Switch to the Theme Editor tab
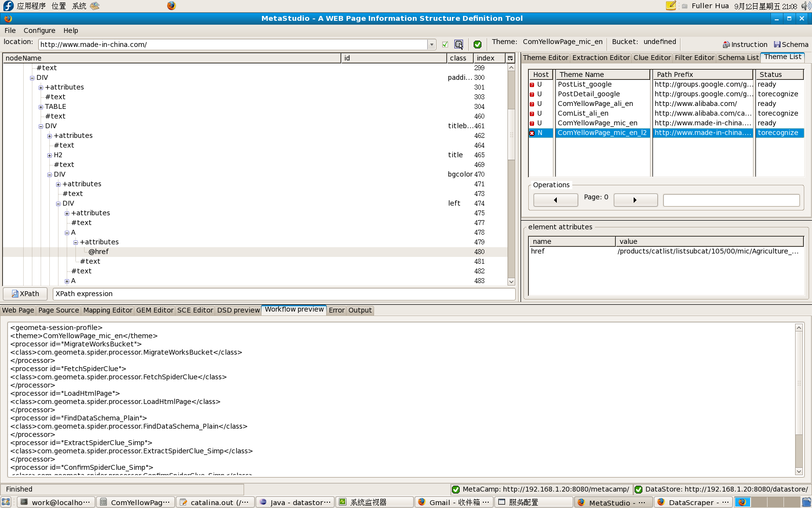Screen dimensions: 812x508 point(546,58)
